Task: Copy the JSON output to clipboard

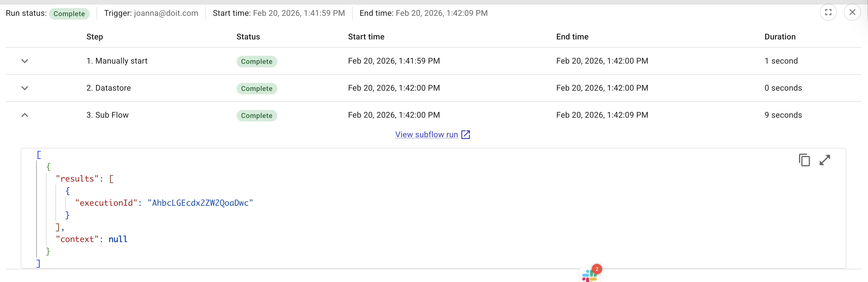Action: (805, 160)
